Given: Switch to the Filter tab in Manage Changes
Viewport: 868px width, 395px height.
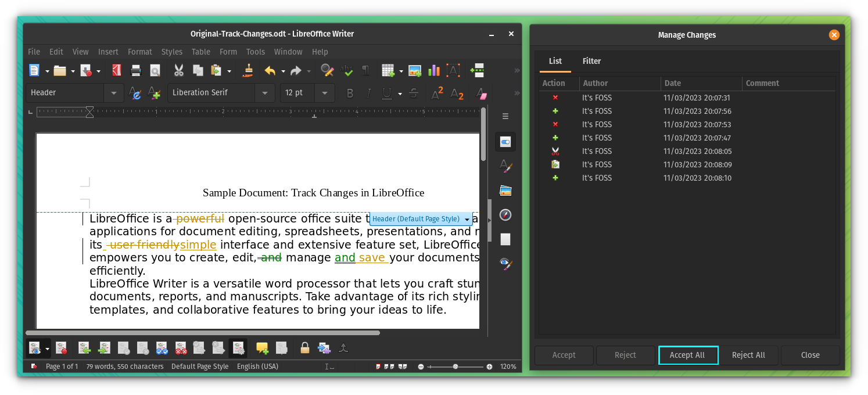Looking at the screenshot, I should pos(591,61).
